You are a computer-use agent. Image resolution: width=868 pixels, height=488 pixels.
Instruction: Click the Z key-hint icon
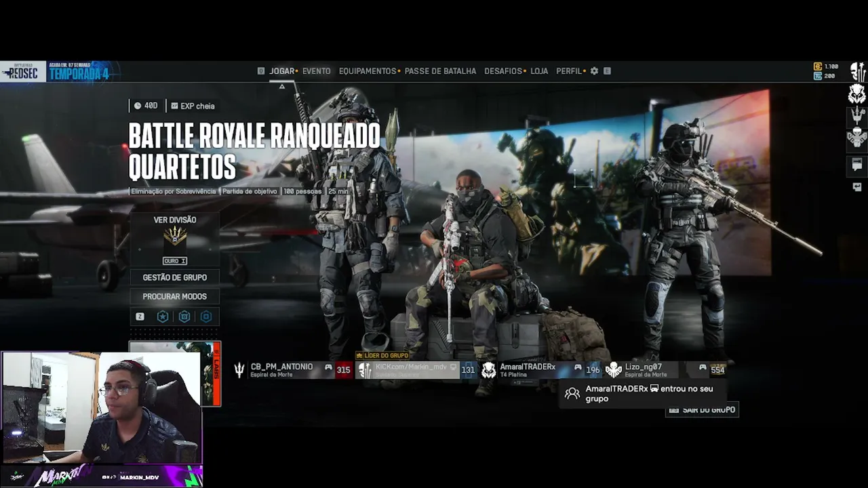pyautogui.click(x=140, y=317)
